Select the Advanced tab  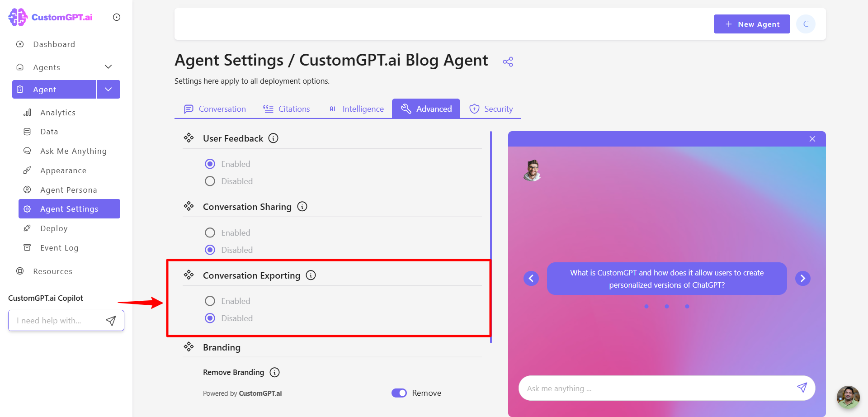(x=426, y=109)
